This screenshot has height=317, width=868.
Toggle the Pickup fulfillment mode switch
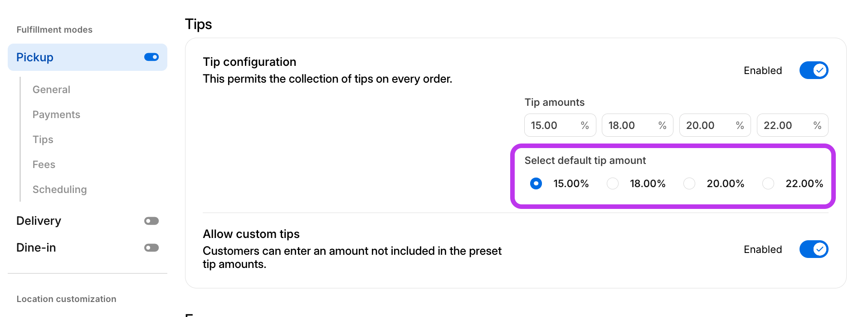point(151,57)
